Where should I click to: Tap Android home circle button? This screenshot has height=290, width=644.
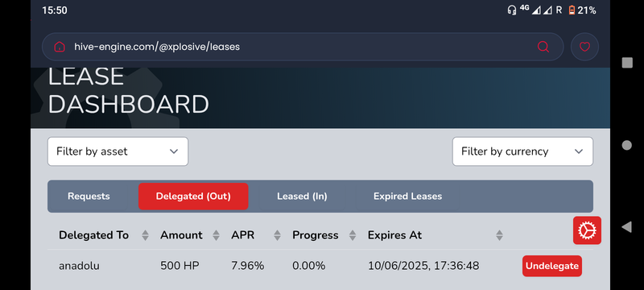[627, 145]
